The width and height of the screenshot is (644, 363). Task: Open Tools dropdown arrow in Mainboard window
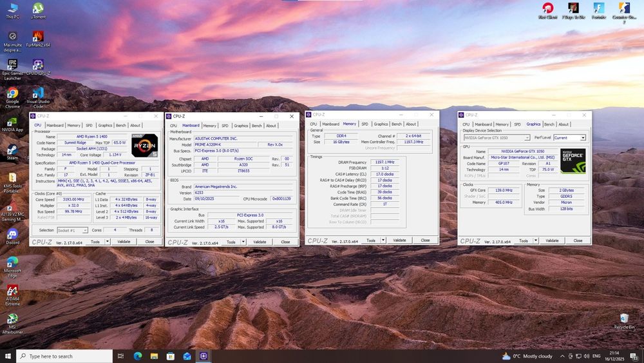(x=243, y=242)
